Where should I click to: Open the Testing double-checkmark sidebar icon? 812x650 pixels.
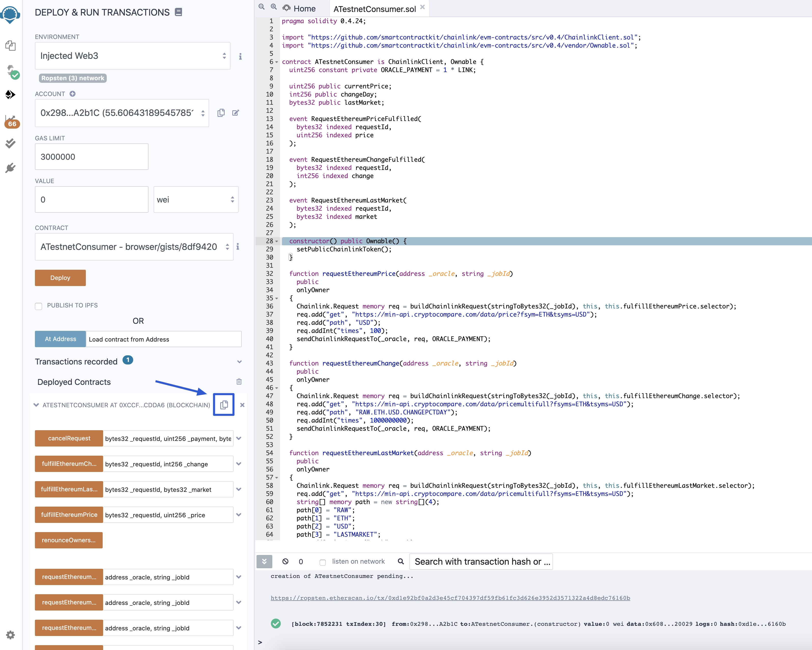(10, 143)
